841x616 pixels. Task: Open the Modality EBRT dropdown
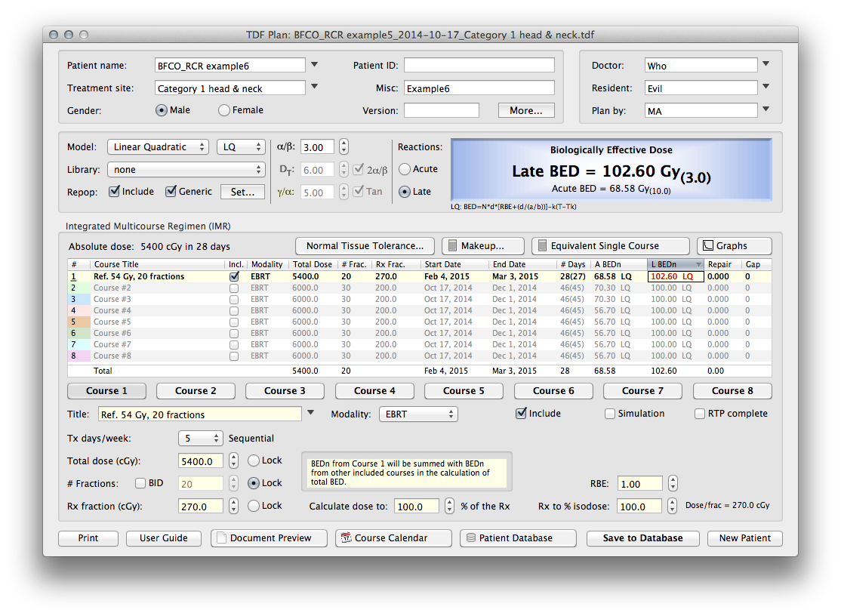click(x=418, y=414)
